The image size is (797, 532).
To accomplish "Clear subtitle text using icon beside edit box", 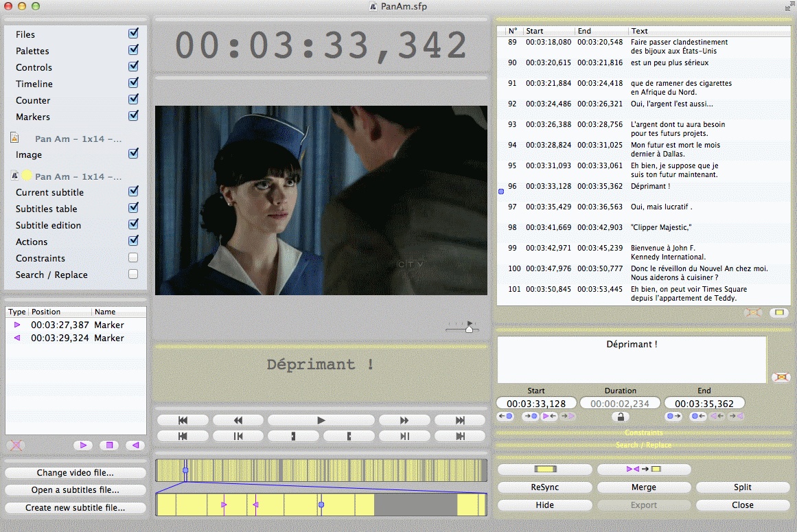I will [781, 377].
